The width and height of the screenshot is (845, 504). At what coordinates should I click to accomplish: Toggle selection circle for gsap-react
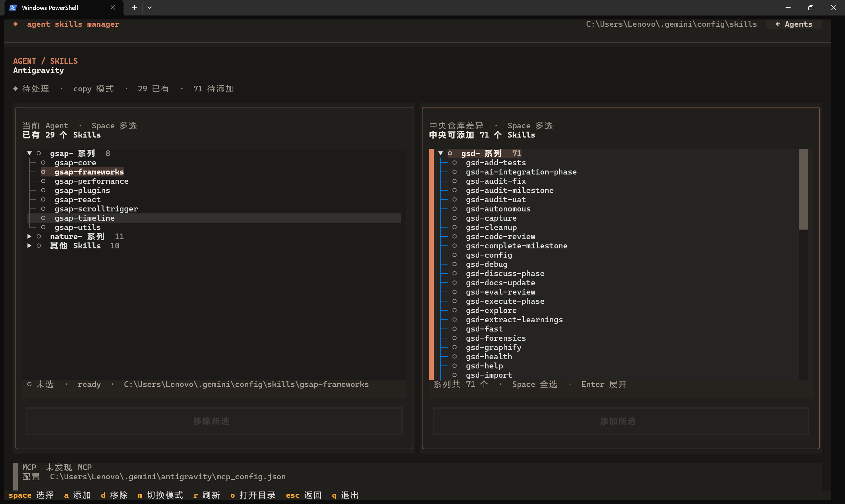tap(43, 200)
